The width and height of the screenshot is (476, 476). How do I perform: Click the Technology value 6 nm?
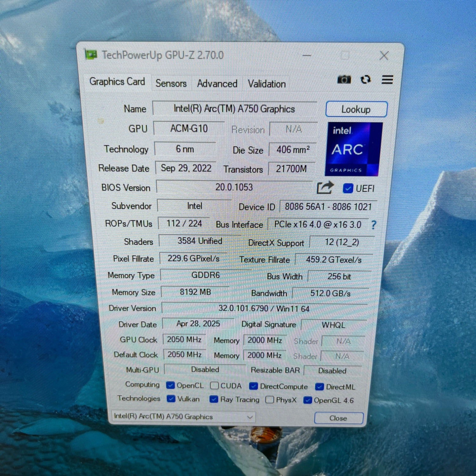coord(185,149)
